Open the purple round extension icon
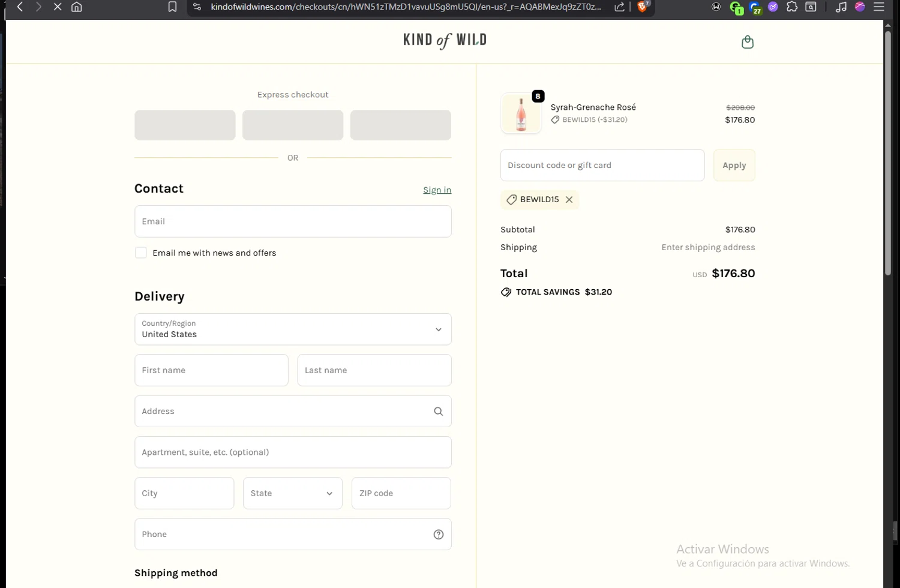The width and height of the screenshot is (900, 588). click(x=773, y=7)
